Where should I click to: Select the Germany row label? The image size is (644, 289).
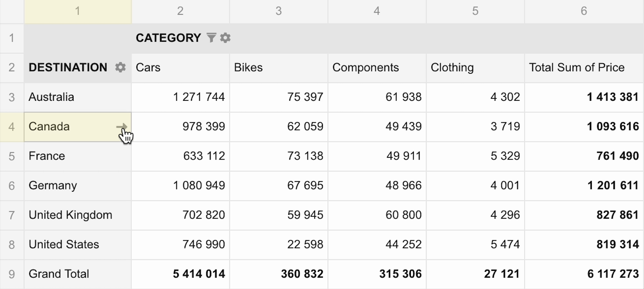tap(53, 185)
